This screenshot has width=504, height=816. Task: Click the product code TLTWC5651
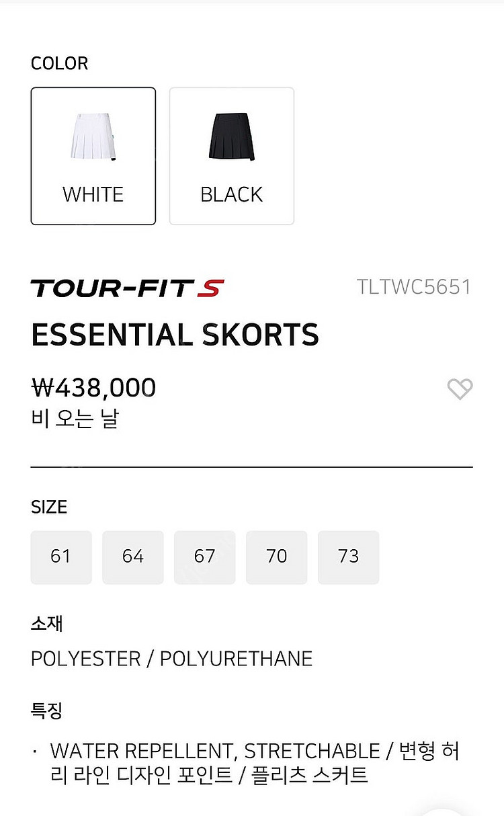click(x=414, y=287)
